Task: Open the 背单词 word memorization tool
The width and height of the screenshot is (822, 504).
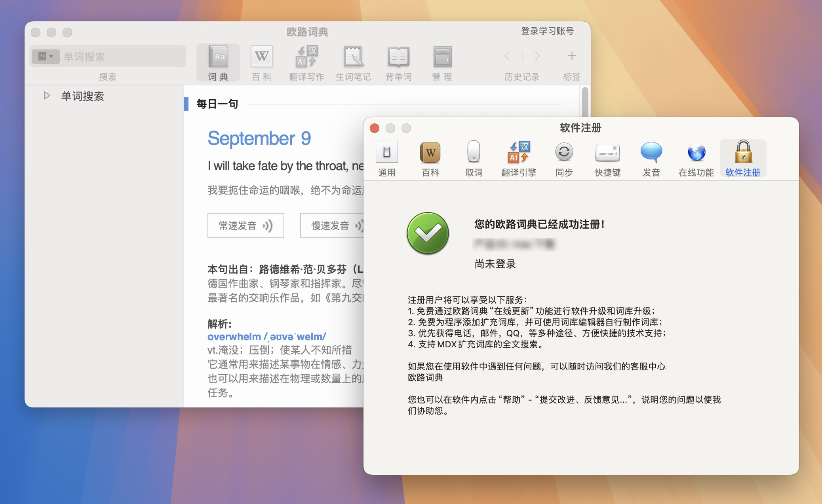Action: point(399,63)
